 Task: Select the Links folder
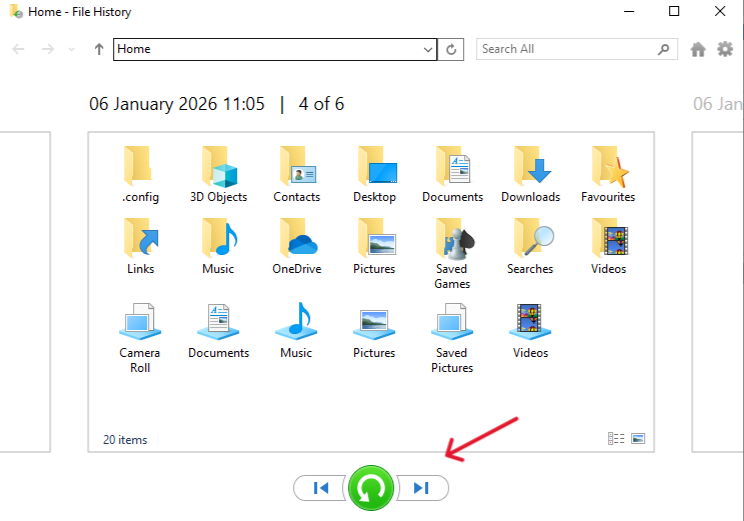coord(140,247)
